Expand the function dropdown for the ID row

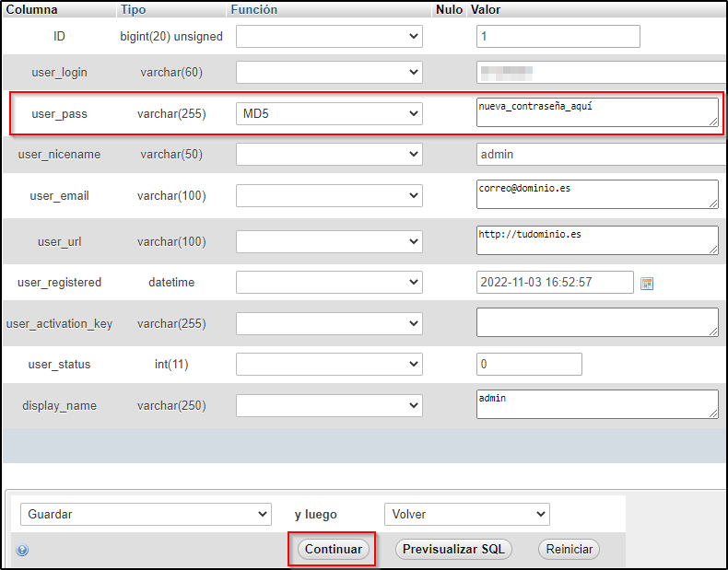329,37
